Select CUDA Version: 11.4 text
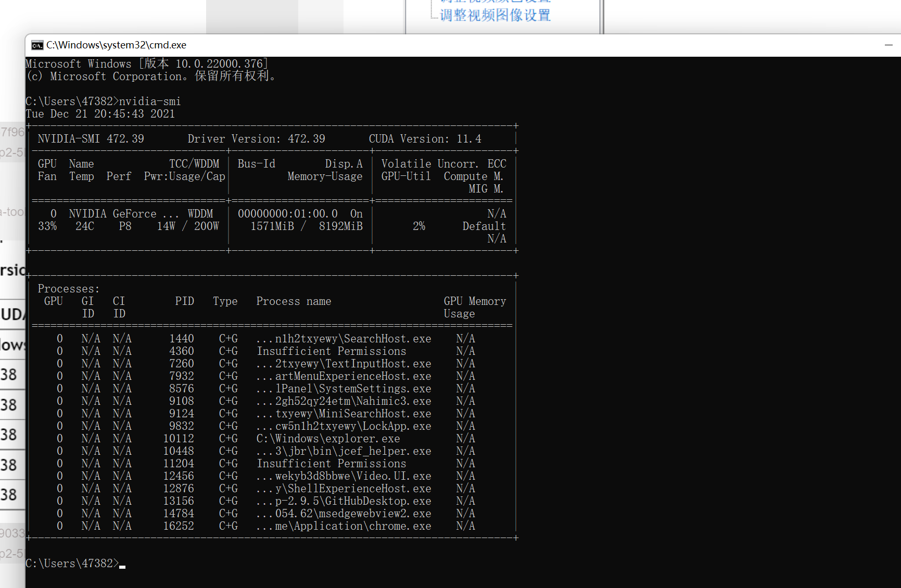 click(425, 139)
